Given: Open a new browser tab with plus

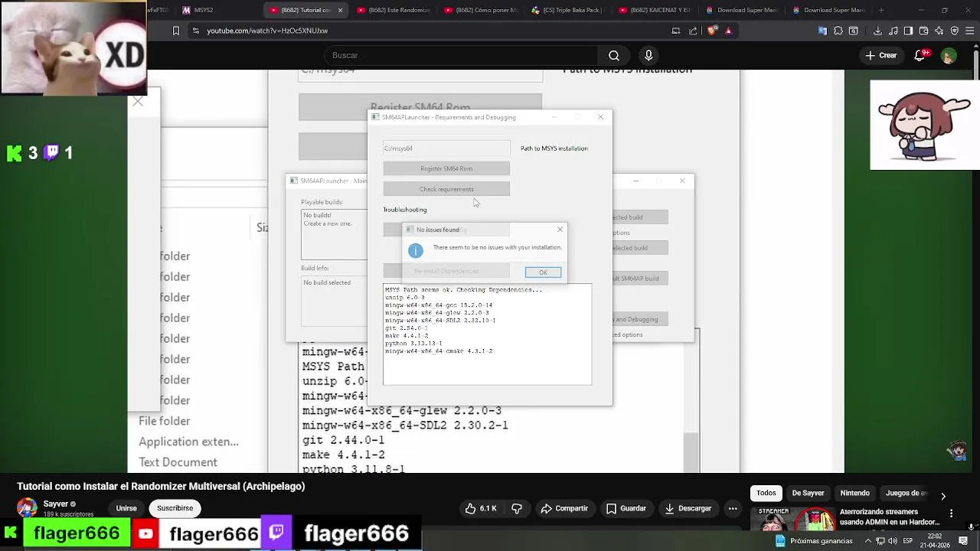Looking at the screenshot, I should (881, 10).
